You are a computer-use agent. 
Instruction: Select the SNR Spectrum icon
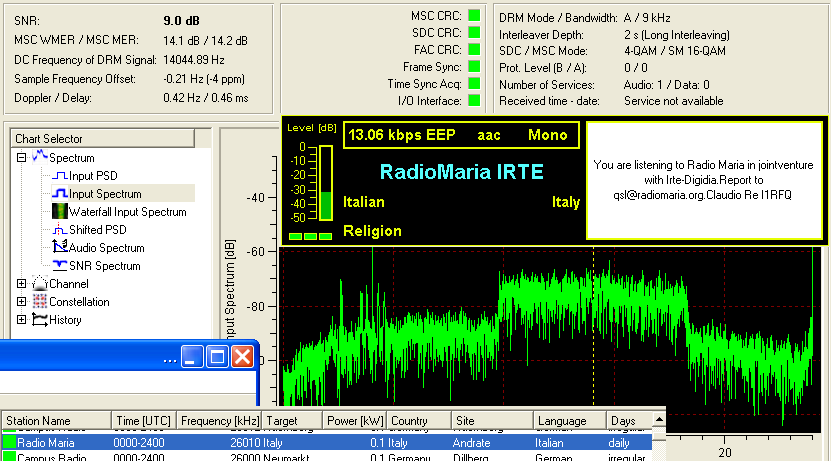coord(60,265)
